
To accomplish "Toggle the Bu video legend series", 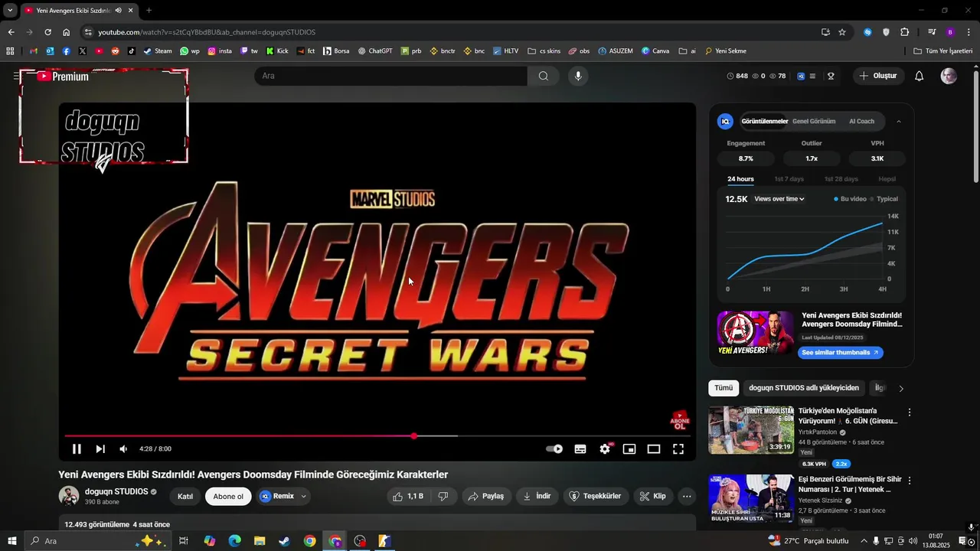I will point(850,199).
